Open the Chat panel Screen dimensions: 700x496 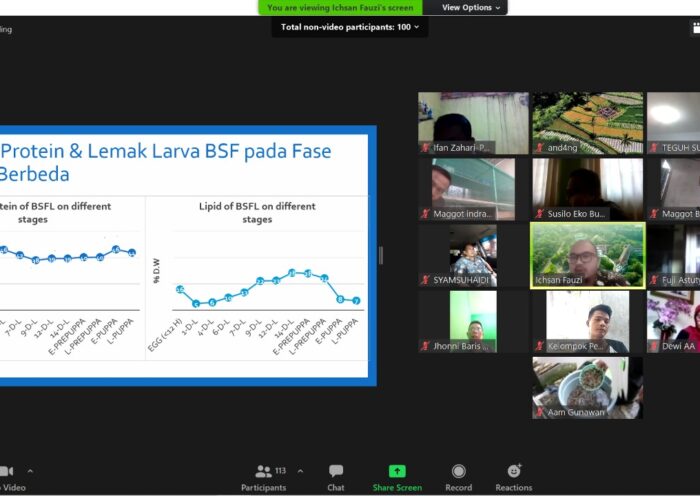pyautogui.click(x=336, y=471)
